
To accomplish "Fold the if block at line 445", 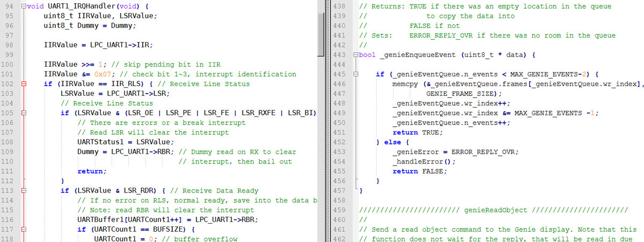I will pyautogui.click(x=355, y=75).
